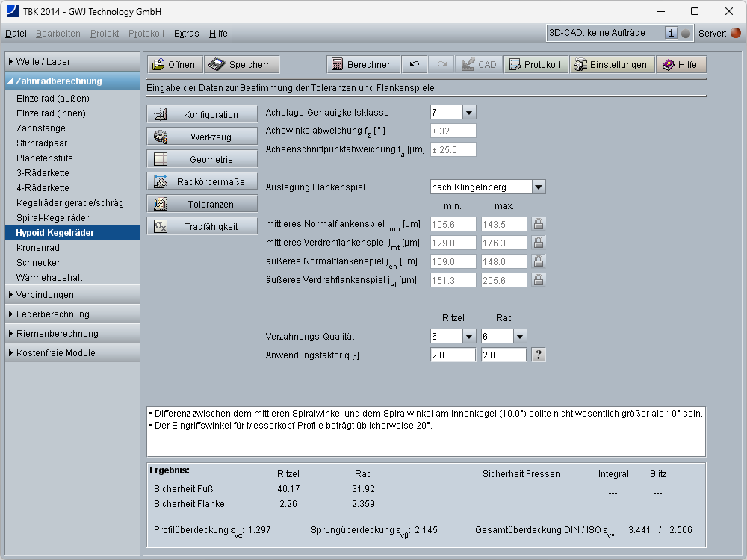Viewport: 747px width, 560px height.
Task: Select Spiral-Kegelräder in sidebar
Action: click(52, 218)
